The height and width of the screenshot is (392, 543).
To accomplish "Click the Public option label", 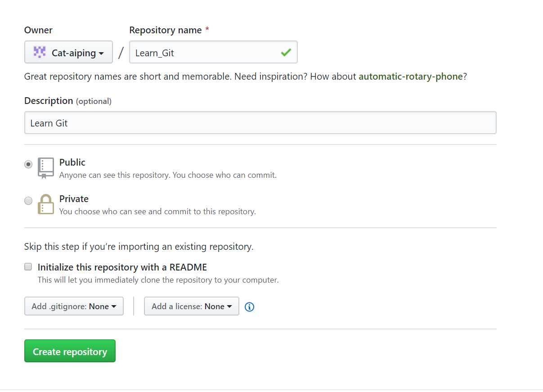I will tap(72, 162).
